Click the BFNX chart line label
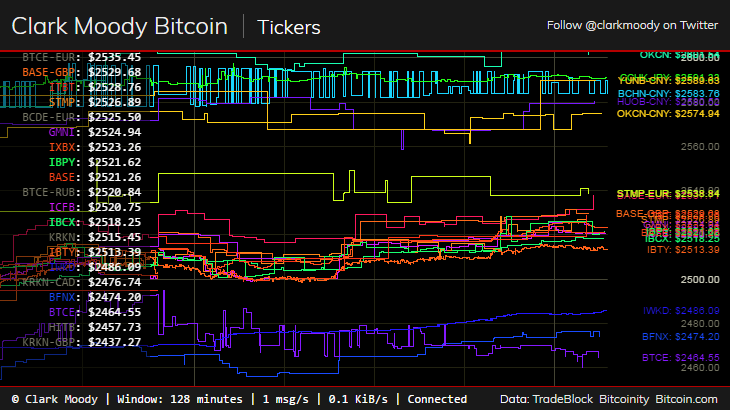730x410 pixels. 681,336
